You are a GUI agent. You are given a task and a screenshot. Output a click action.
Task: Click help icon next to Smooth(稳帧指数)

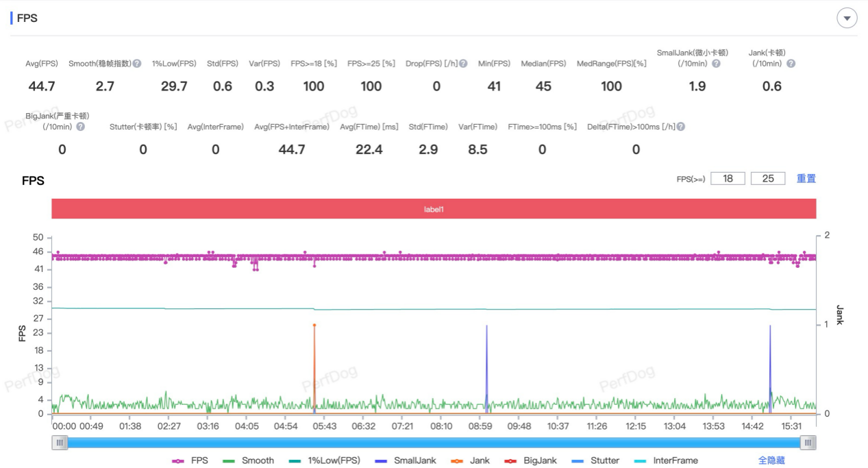[137, 64]
